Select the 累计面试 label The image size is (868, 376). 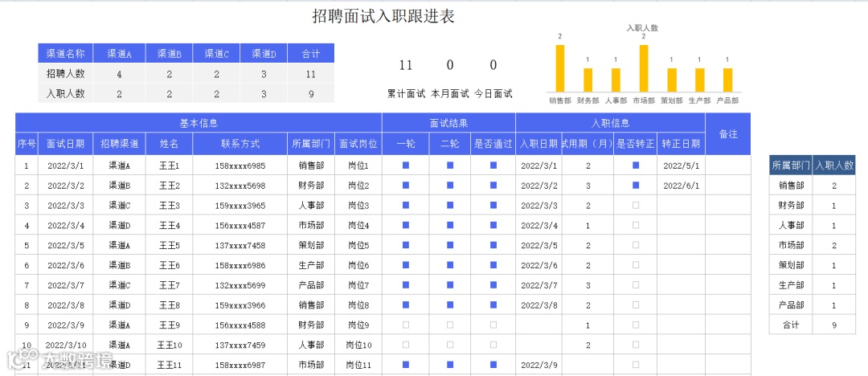[x=406, y=93]
